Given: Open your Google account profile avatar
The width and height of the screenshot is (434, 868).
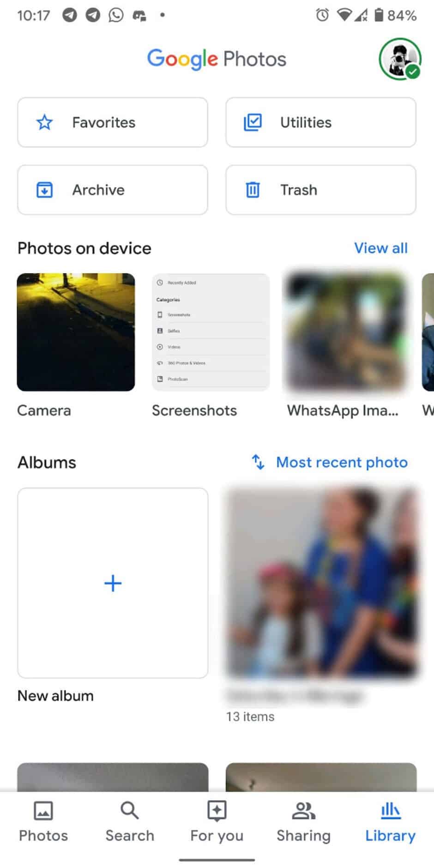Looking at the screenshot, I should click(x=400, y=59).
